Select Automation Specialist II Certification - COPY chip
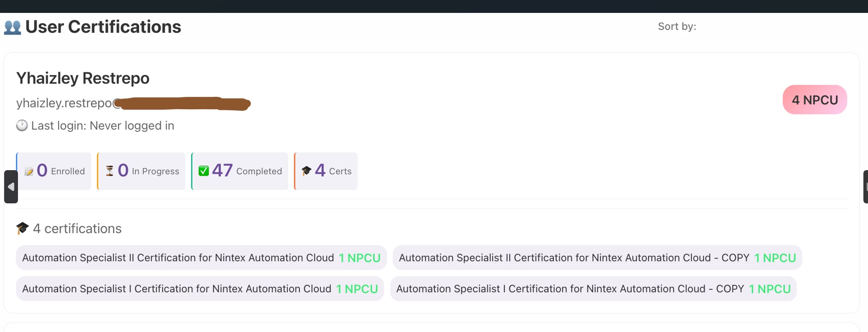868x332 pixels. click(597, 258)
